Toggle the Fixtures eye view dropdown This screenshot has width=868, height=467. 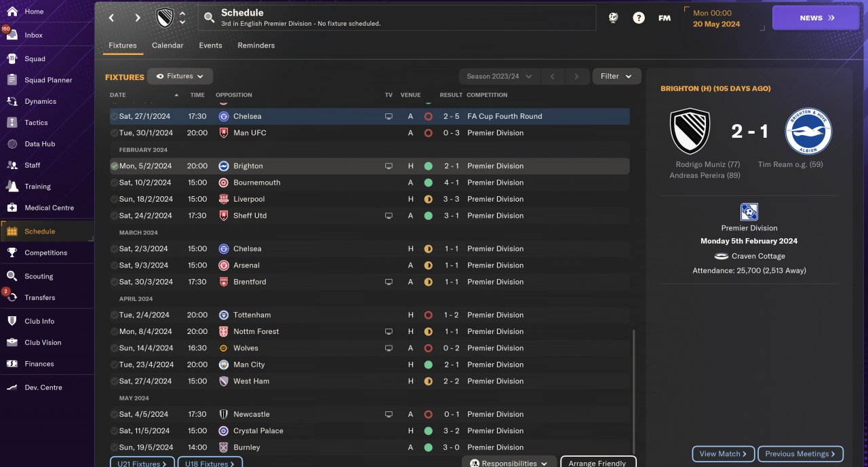pyautogui.click(x=180, y=77)
